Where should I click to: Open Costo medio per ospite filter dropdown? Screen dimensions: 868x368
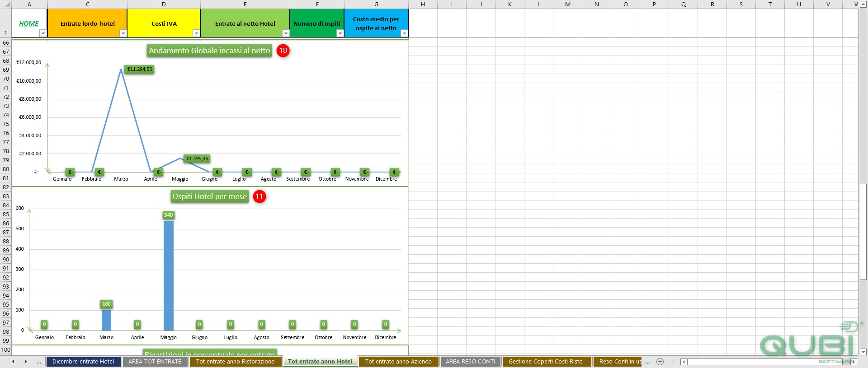(404, 33)
